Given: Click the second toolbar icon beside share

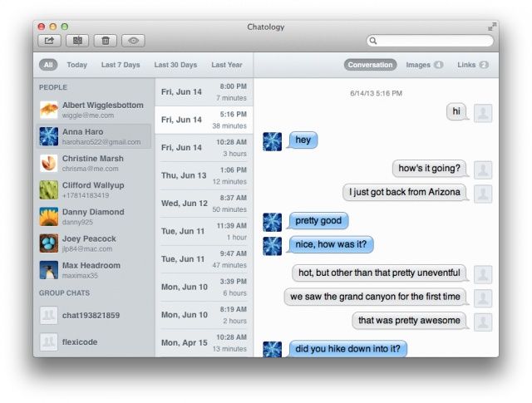Looking at the screenshot, I should [76, 40].
